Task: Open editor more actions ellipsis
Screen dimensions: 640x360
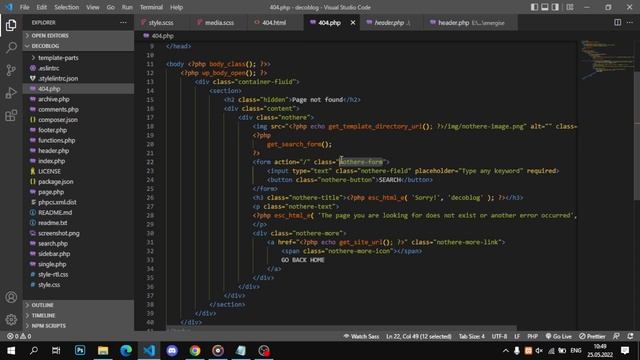Action: point(630,22)
